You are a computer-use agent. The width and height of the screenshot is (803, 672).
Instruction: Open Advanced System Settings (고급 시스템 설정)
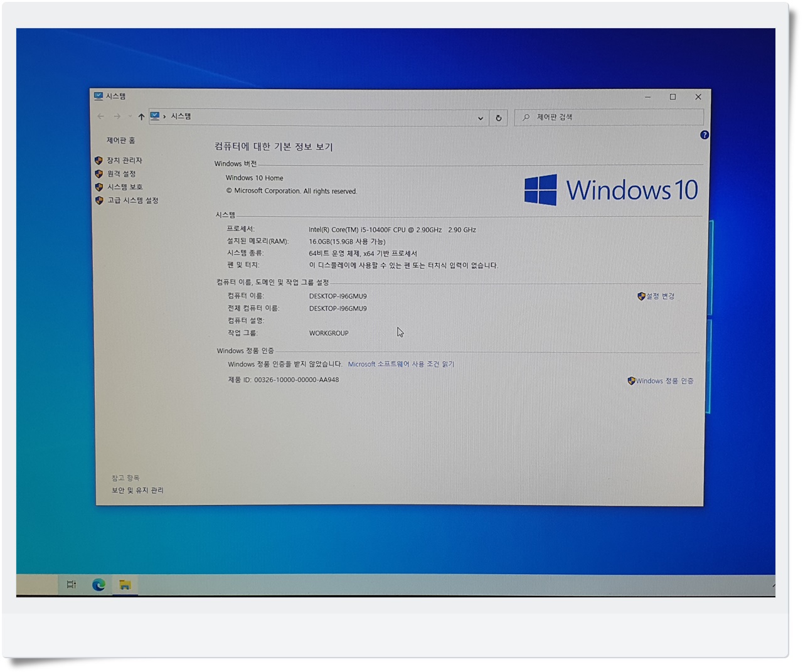click(x=132, y=201)
